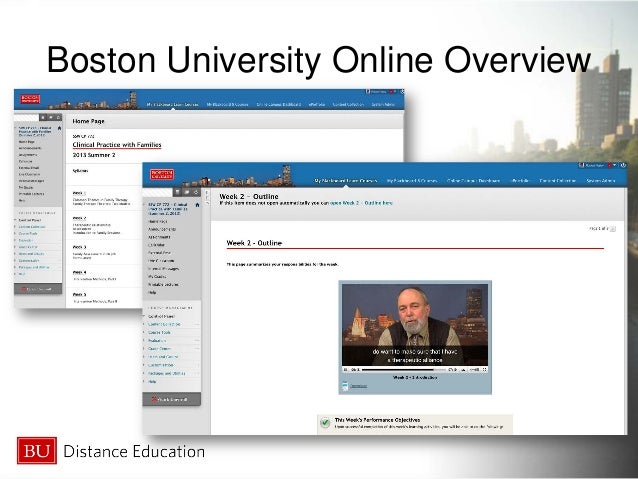The image size is (638, 479).
Task: Click Boston University logo in Home Page window
Action: [x=30, y=99]
